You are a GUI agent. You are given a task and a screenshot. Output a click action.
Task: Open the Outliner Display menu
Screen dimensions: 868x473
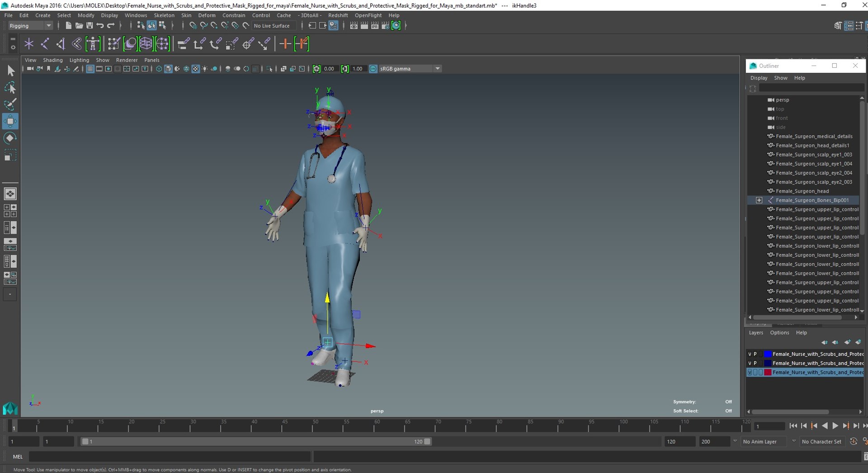[759, 78]
